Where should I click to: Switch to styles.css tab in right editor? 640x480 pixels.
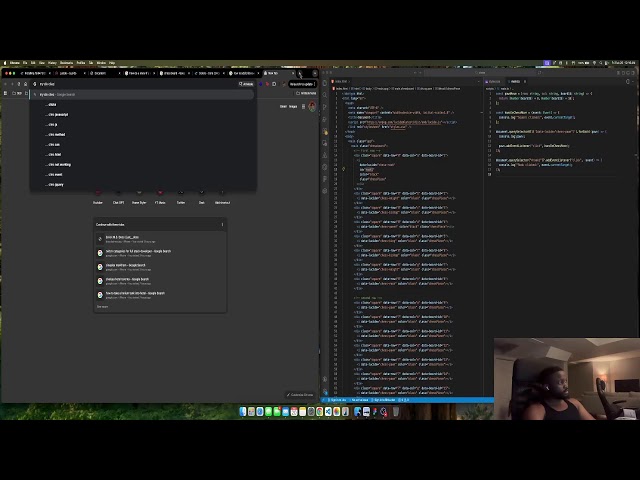(x=493, y=82)
